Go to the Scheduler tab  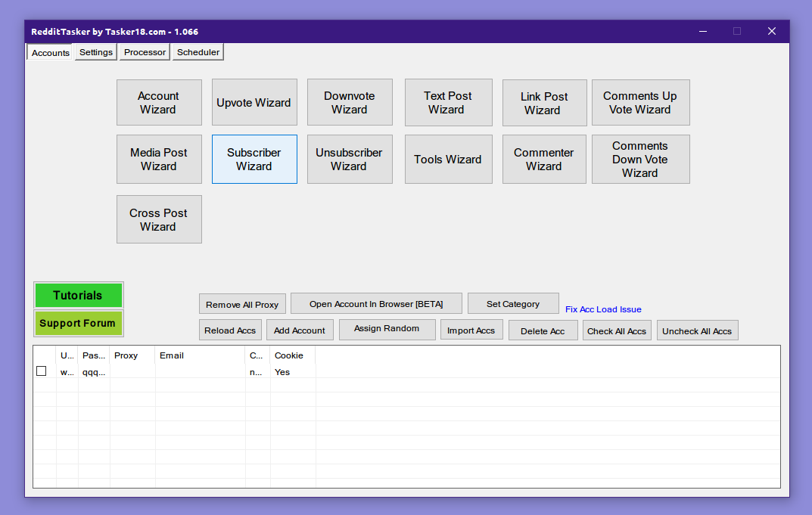[x=198, y=52]
